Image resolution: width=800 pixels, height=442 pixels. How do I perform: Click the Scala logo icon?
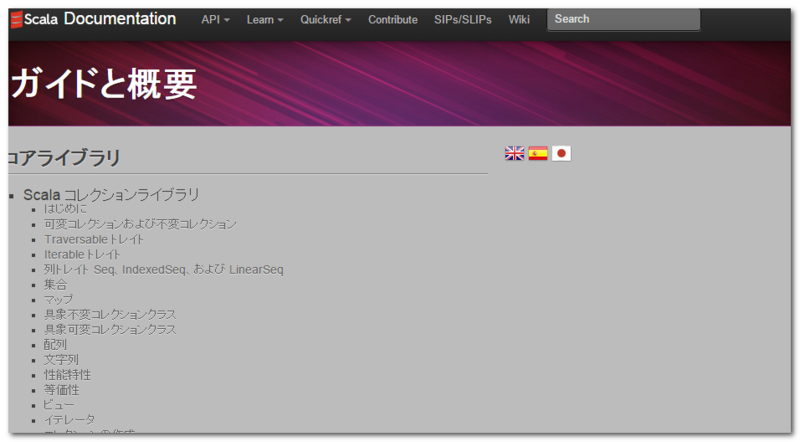(x=16, y=19)
